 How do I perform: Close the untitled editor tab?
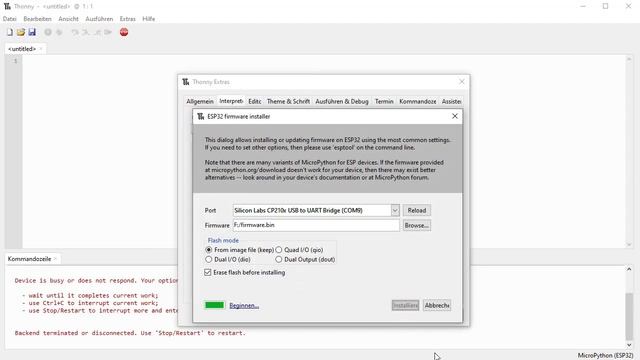[41, 49]
